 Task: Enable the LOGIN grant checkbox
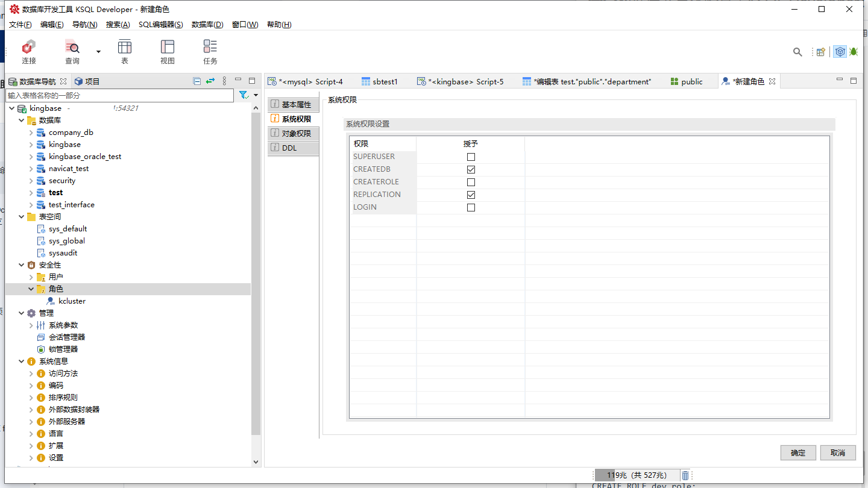pyautogui.click(x=471, y=207)
